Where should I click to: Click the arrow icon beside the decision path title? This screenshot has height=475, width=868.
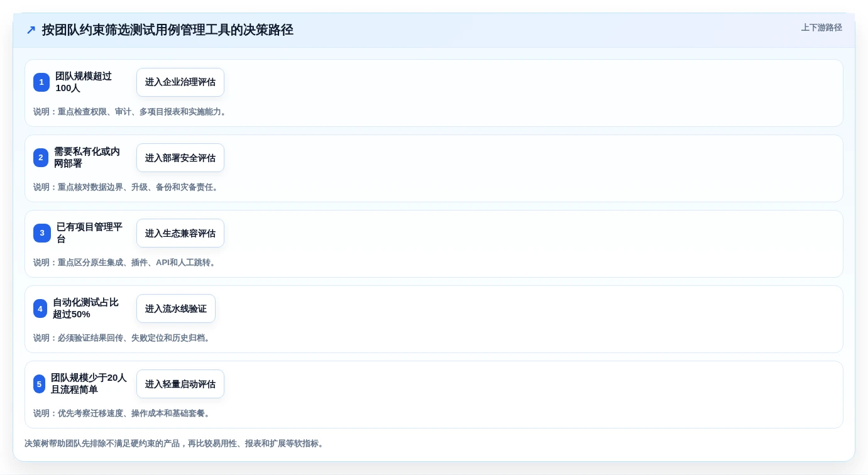coord(31,30)
